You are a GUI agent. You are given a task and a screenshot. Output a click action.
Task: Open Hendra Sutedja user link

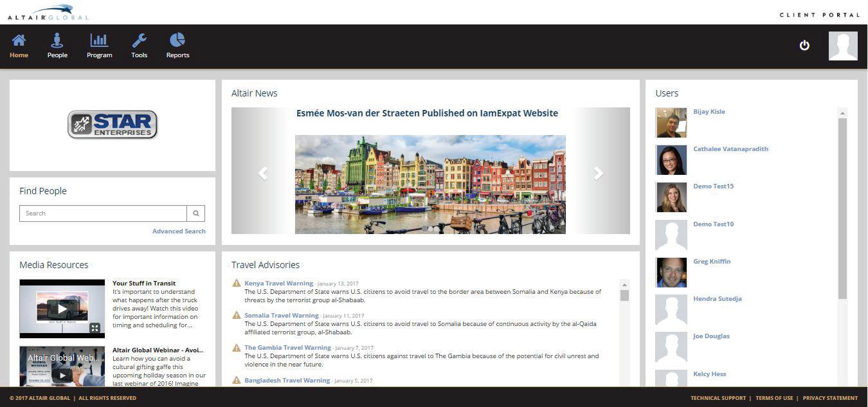(x=718, y=299)
